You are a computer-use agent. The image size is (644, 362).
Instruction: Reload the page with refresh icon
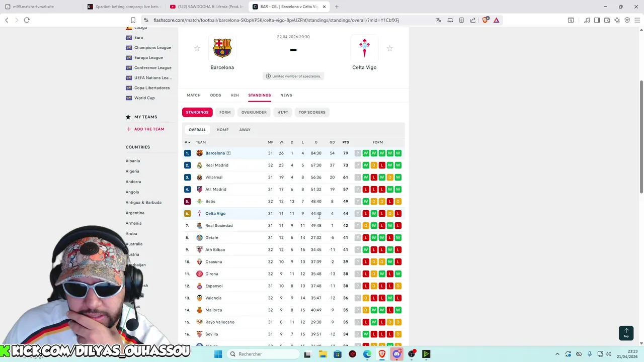tap(27, 20)
